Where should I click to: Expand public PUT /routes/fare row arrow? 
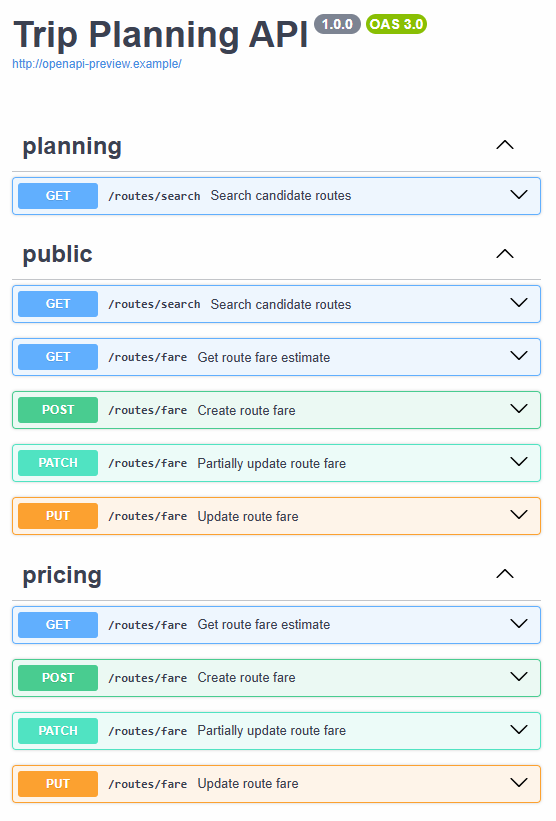[519, 515]
